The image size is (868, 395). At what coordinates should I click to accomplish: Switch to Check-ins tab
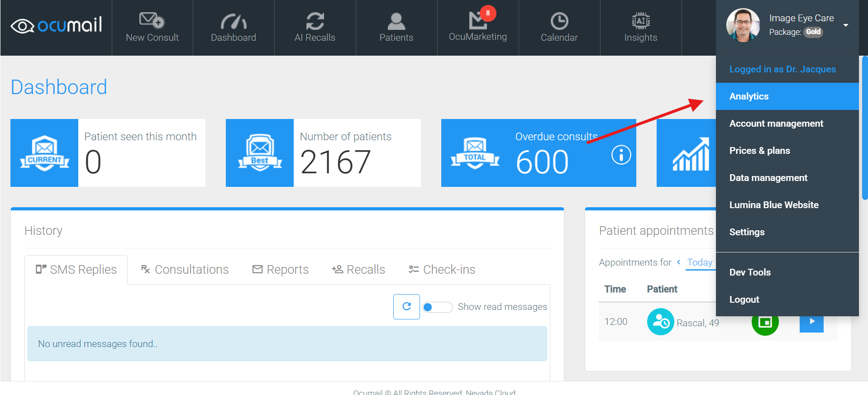(x=442, y=270)
